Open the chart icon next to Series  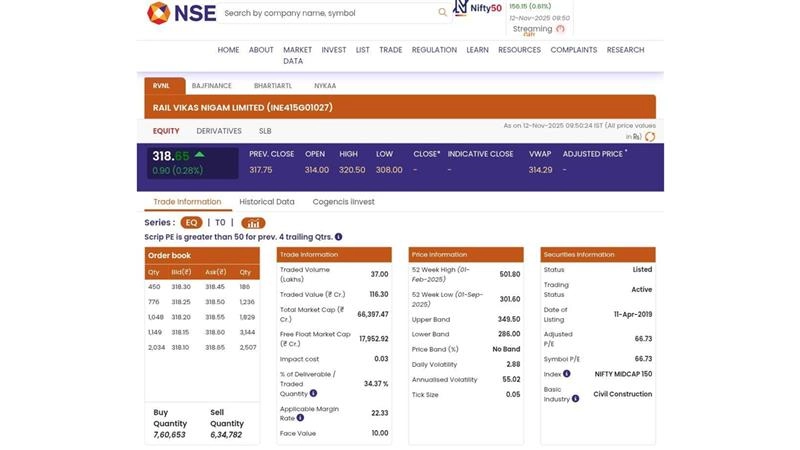253,223
